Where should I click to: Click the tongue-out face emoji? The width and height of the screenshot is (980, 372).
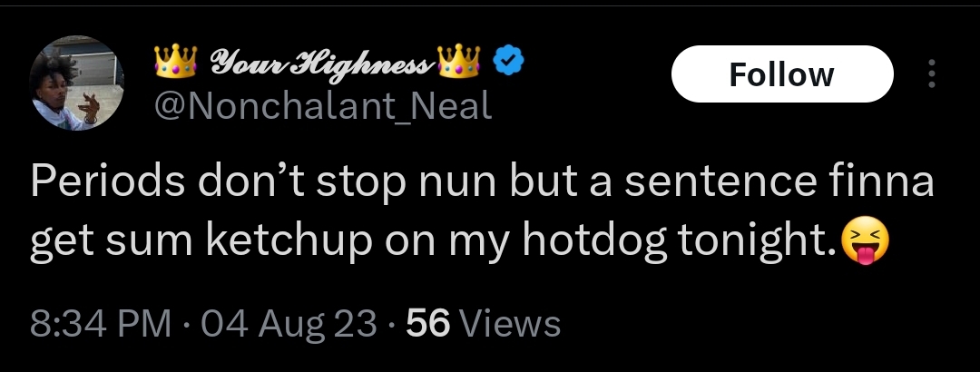tap(865, 242)
